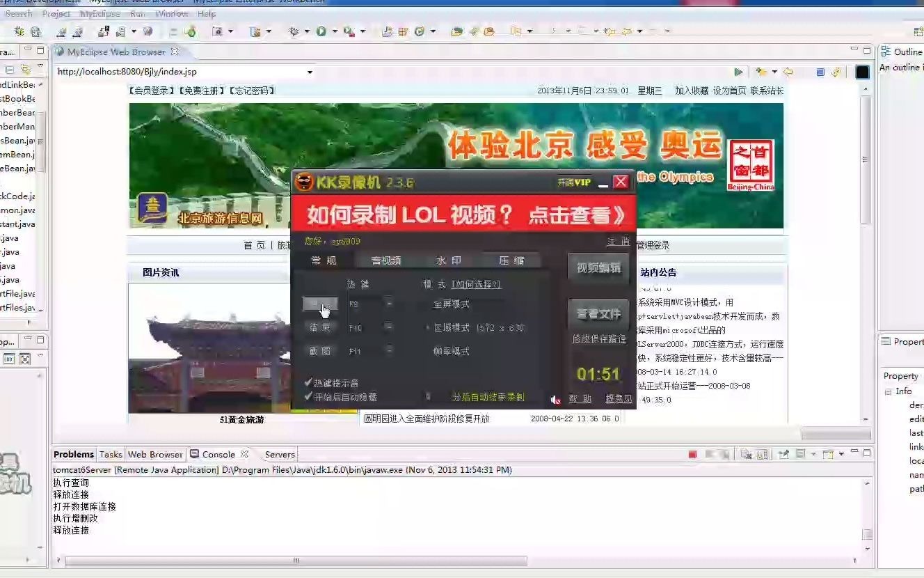Click the External Tools icon in toolbar
This screenshot has width=924, height=578.
point(349,31)
